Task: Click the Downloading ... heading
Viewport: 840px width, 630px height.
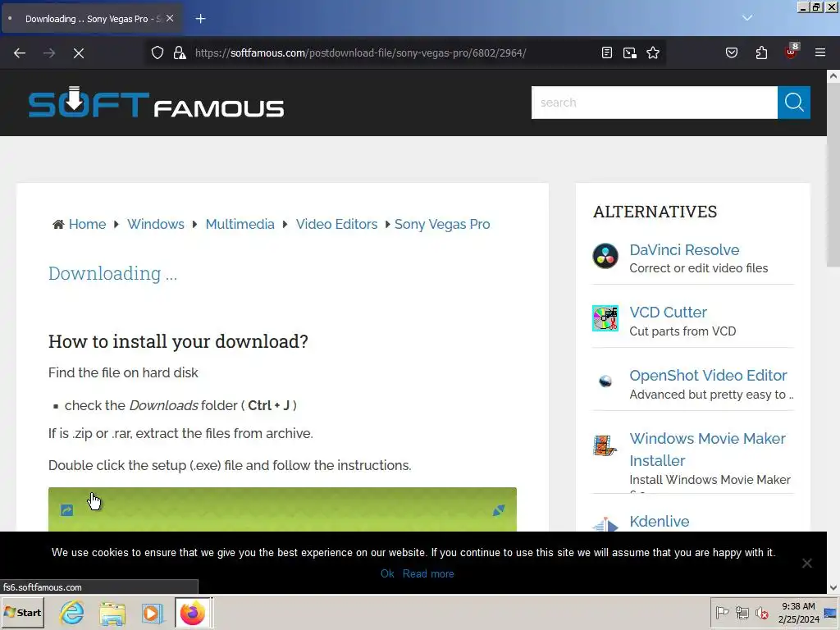Action: coord(112,273)
